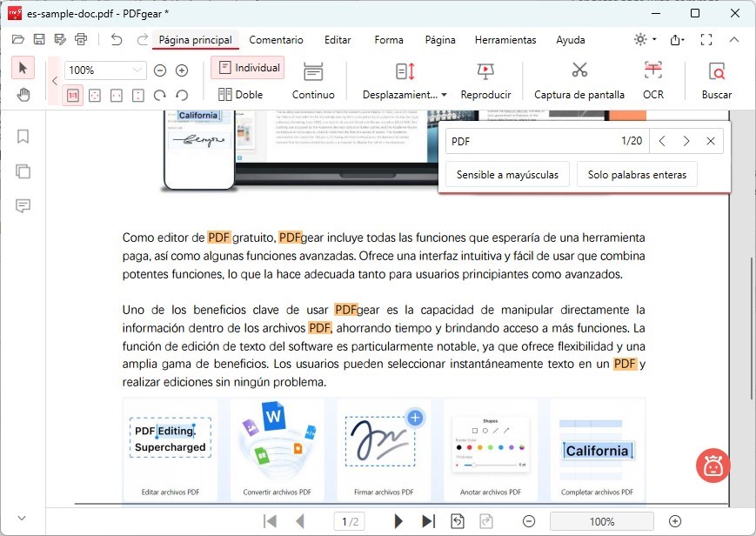Image resolution: width=756 pixels, height=536 pixels.
Task: Open the Ayuda tab
Action: (571, 40)
